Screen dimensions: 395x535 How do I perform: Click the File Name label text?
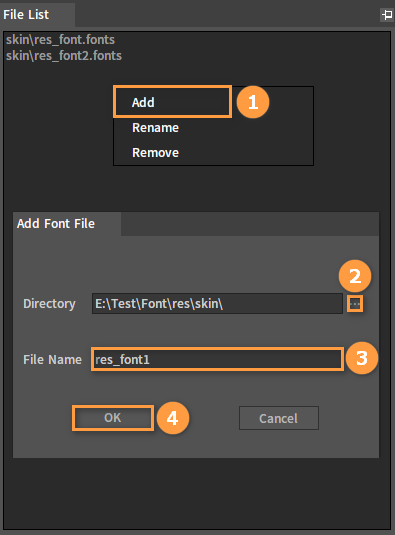point(53,360)
